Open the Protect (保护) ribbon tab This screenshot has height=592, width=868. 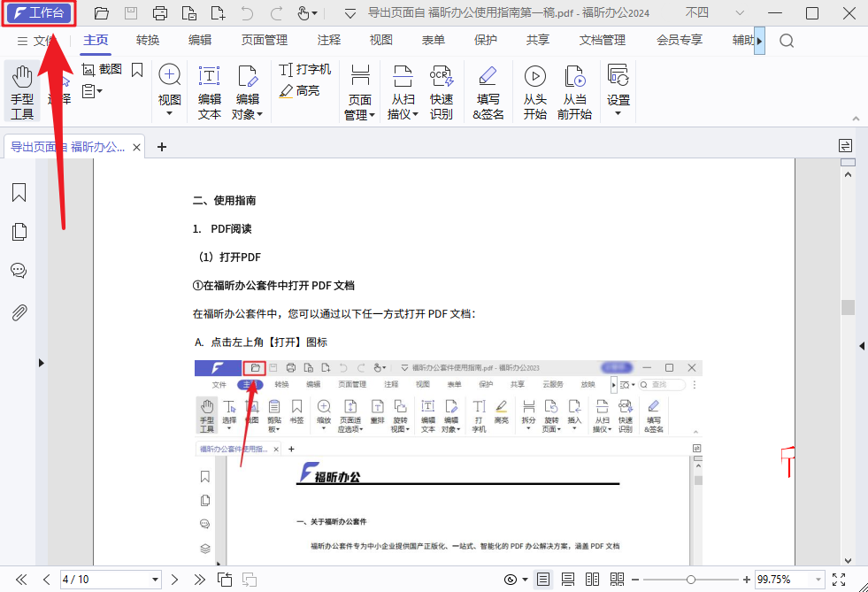pos(486,39)
